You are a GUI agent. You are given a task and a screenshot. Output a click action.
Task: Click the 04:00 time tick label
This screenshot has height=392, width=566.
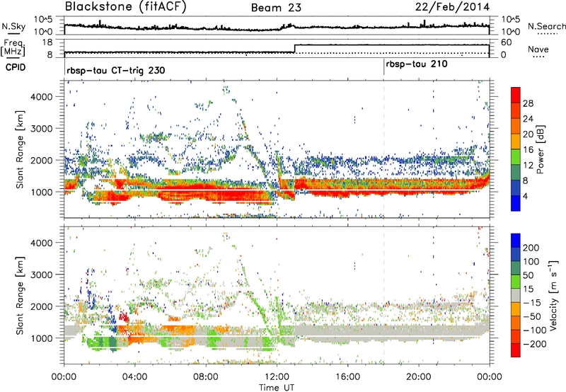coord(134,377)
